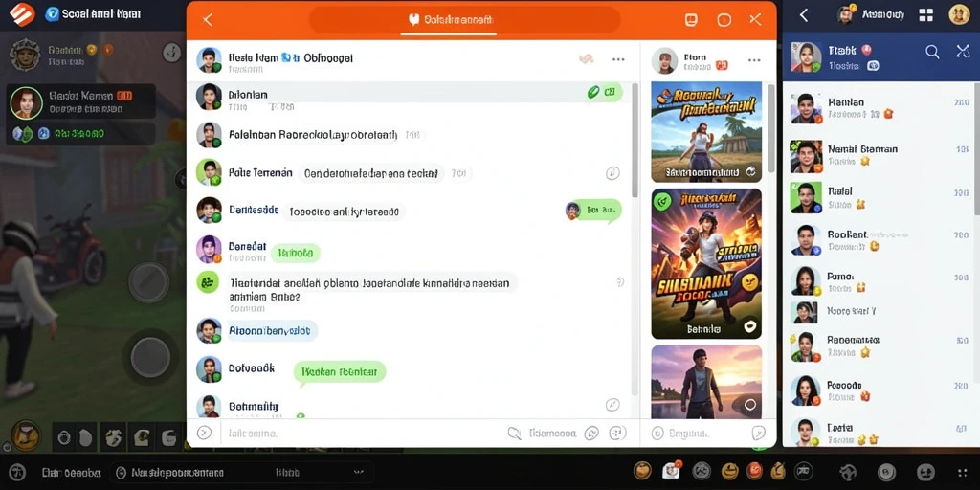This screenshot has height=490, width=980.
Task: Click the round icon at taskbar left edge
Action: [x=16, y=473]
